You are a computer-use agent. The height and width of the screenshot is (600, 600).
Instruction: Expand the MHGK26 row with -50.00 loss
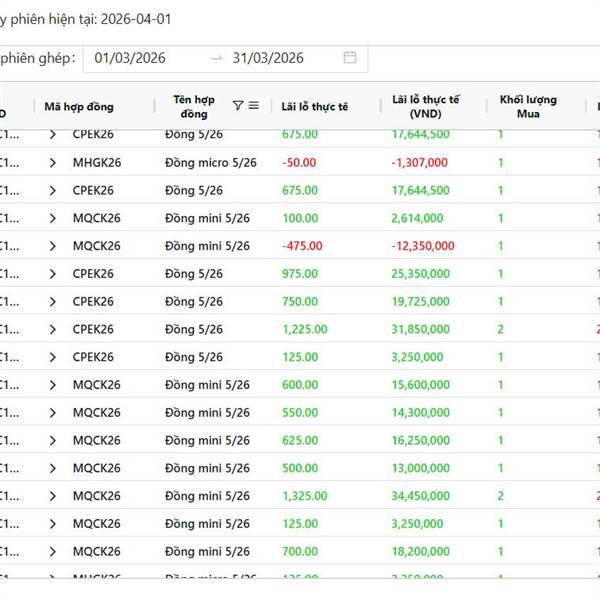click(x=53, y=162)
